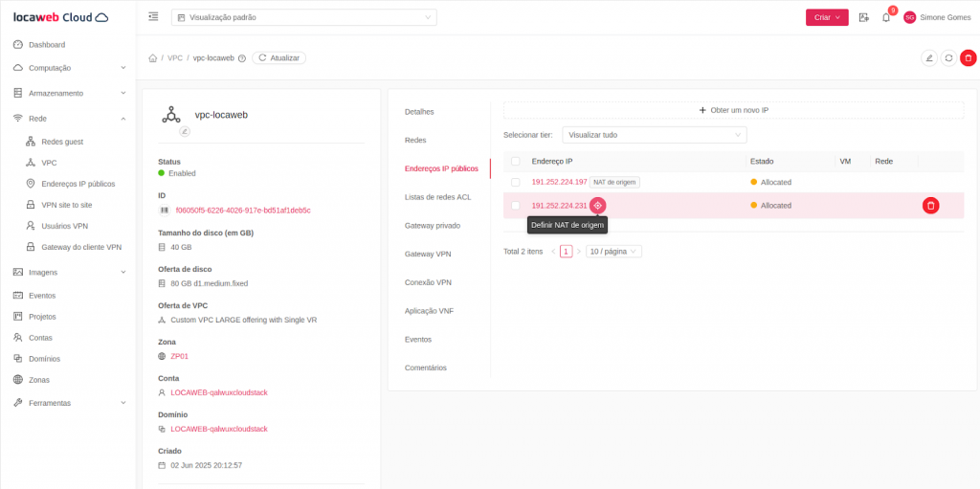Change the 10 / página page size
The width and height of the screenshot is (980, 489).
click(x=613, y=252)
